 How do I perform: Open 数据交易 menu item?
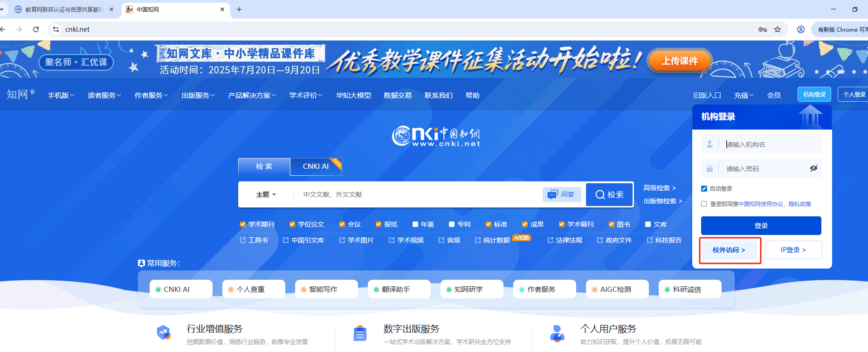point(398,95)
